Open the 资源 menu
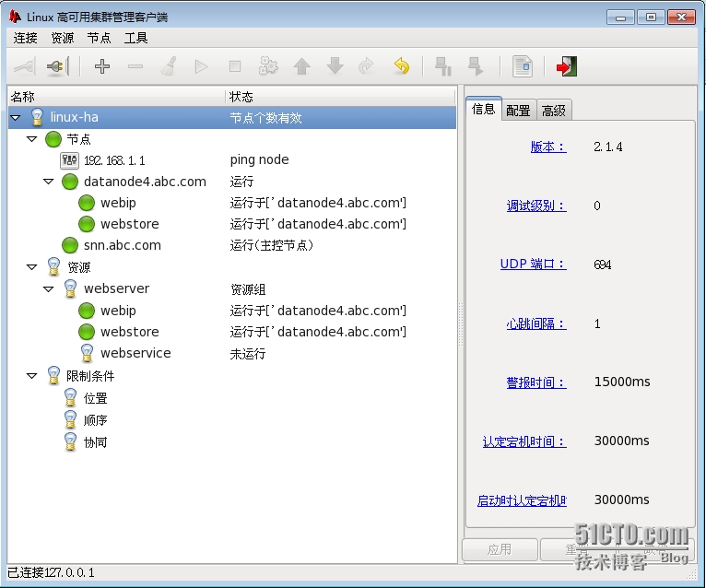This screenshot has height=588, width=706. (x=62, y=38)
